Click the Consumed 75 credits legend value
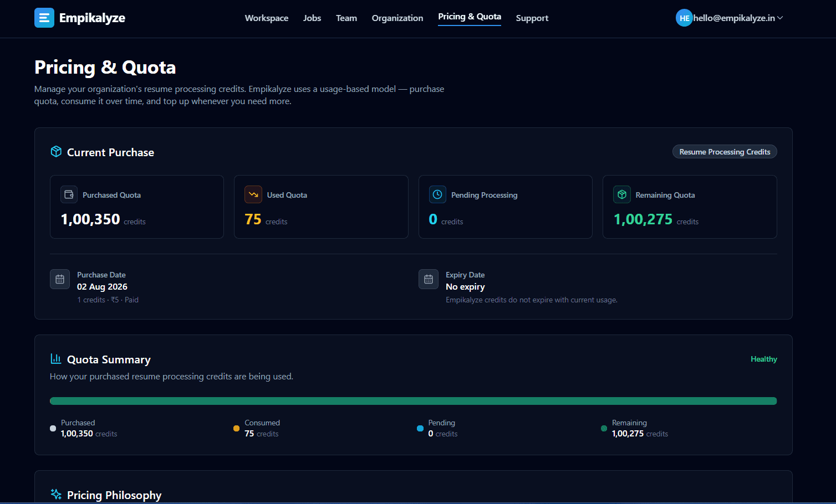 click(x=262, y=434)
